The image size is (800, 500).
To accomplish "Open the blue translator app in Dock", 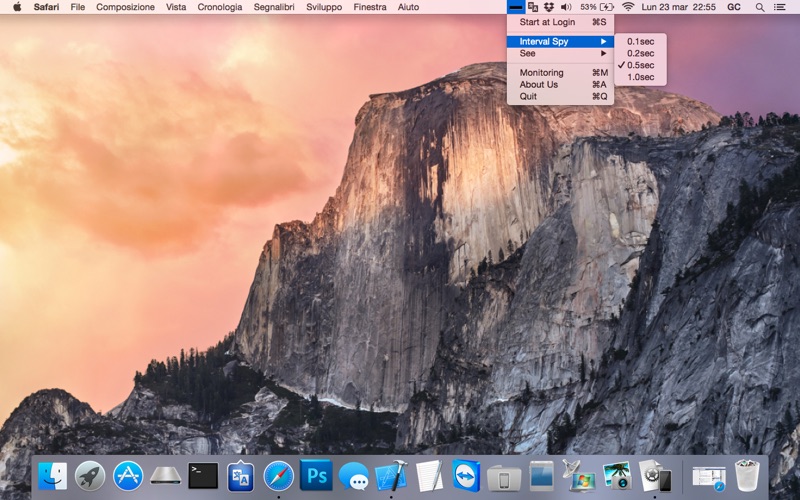I will [x=240, y=477].
